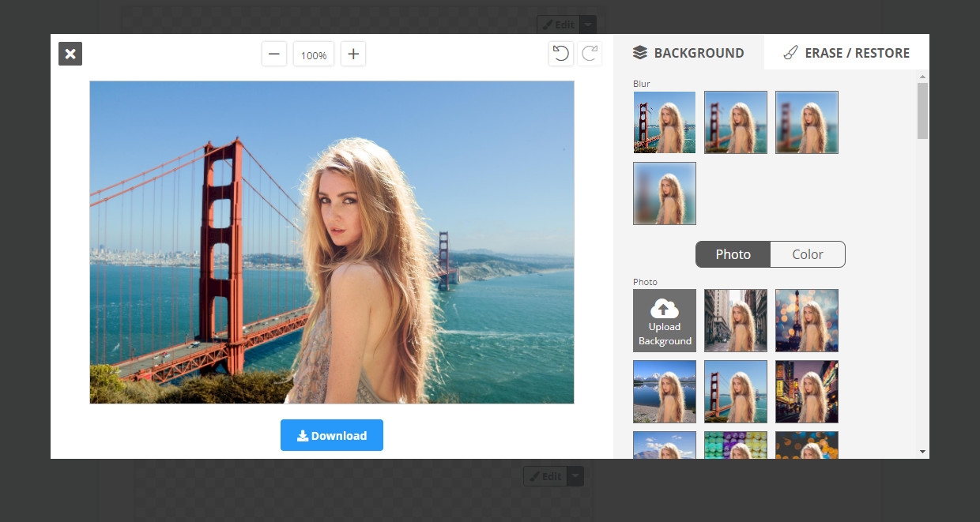The image size is (980, 522).
Task: Click the scrollbar up arrow in the panel
Action: click(x=922, y=77)
